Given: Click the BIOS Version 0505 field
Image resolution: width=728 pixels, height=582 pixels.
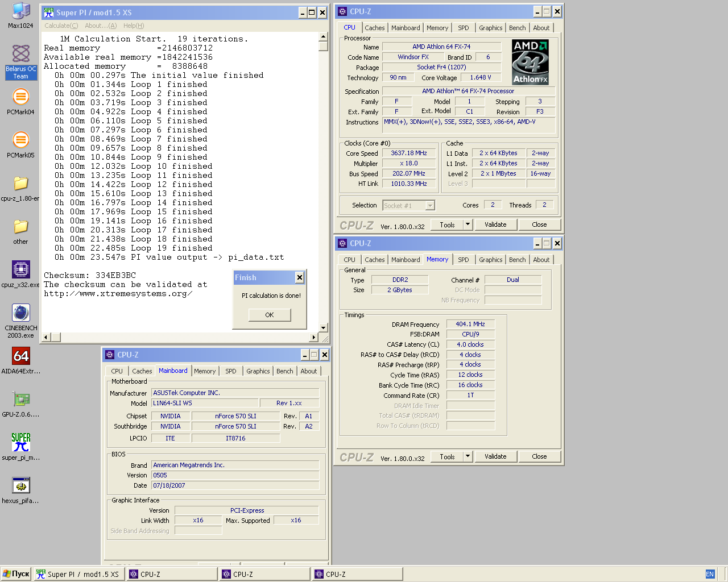Looking at the screenshot, I should point(235,475).
